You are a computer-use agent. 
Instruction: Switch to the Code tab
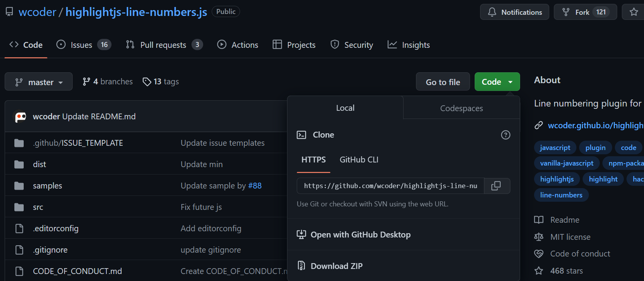pos(26,45)
